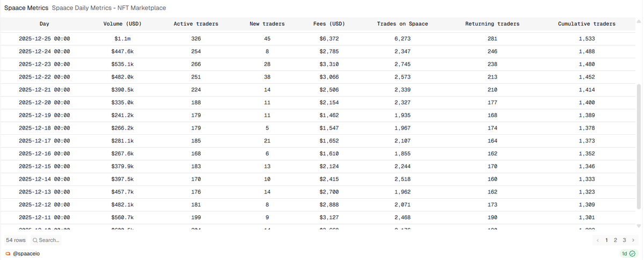Screen dimensions: 644x260
Task: Select the $1.1m volume cell
Action: (x=122, y=39)
